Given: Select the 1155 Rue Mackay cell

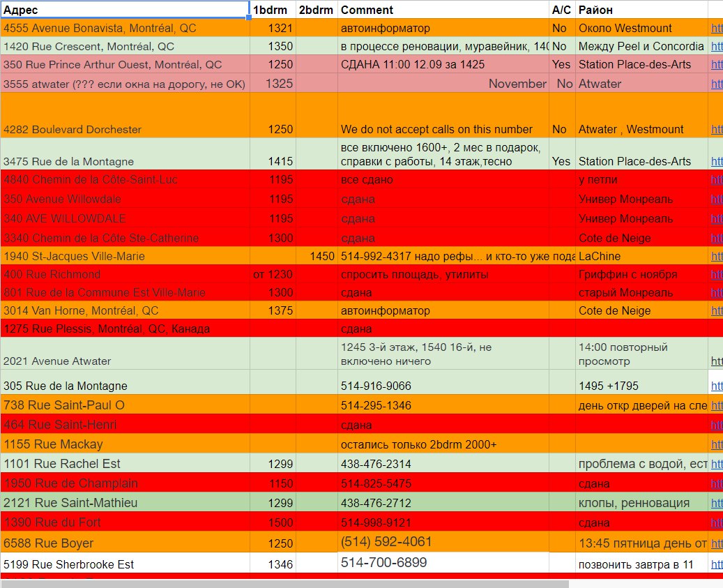Looking at the screenshot, I should click(125, 443).
